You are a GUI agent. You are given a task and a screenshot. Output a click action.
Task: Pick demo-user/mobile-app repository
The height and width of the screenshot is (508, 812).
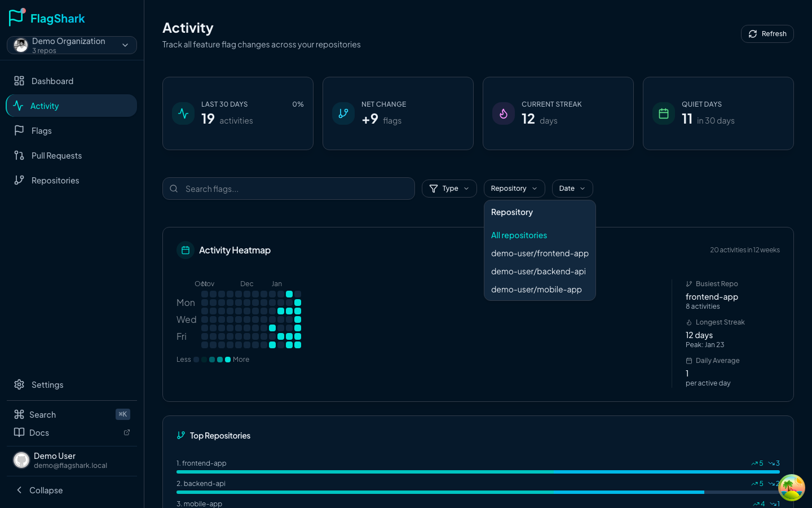536,290
